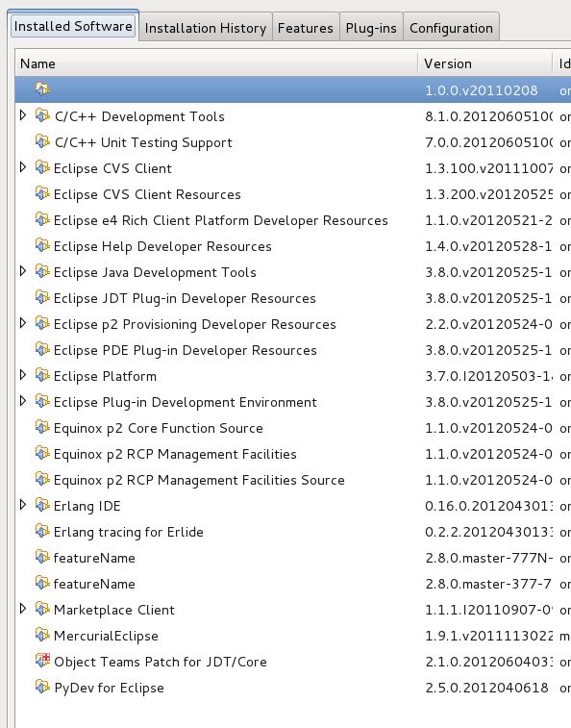Screen dimensions: 571x728
Task: Expand the Eclipse Platform node
Action: click(x=23, y=375)
